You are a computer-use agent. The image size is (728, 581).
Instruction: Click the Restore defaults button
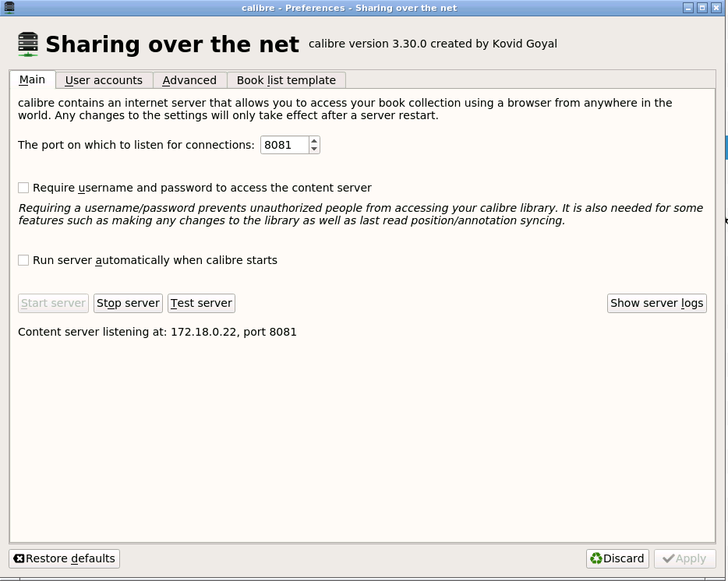(x=64, y=558)
